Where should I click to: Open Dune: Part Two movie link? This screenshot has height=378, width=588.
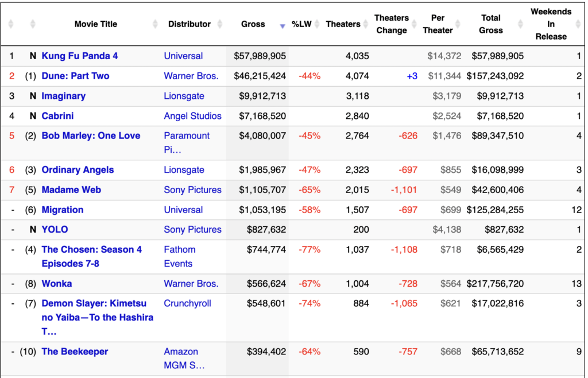[x=75, y=76]
